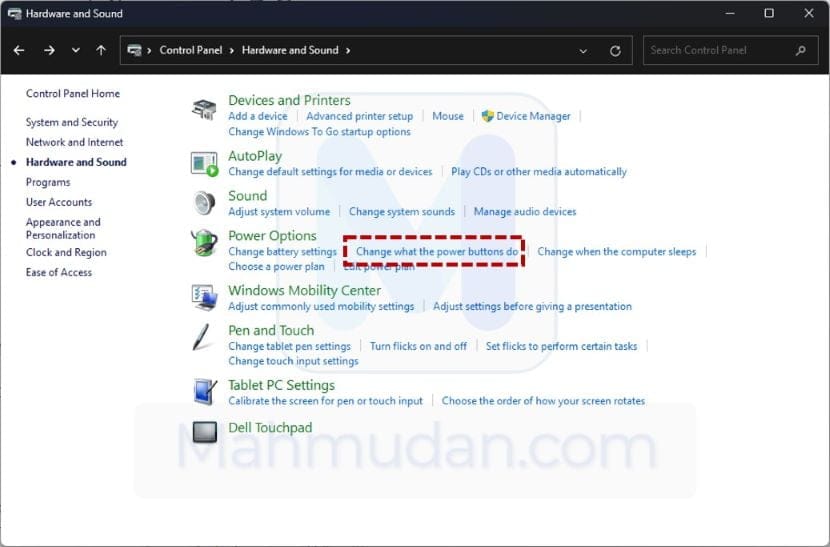The width and height of the screenshot is (830, 547).
Task: Open the Windows Mobility Center icon
Action: (204, 297)
